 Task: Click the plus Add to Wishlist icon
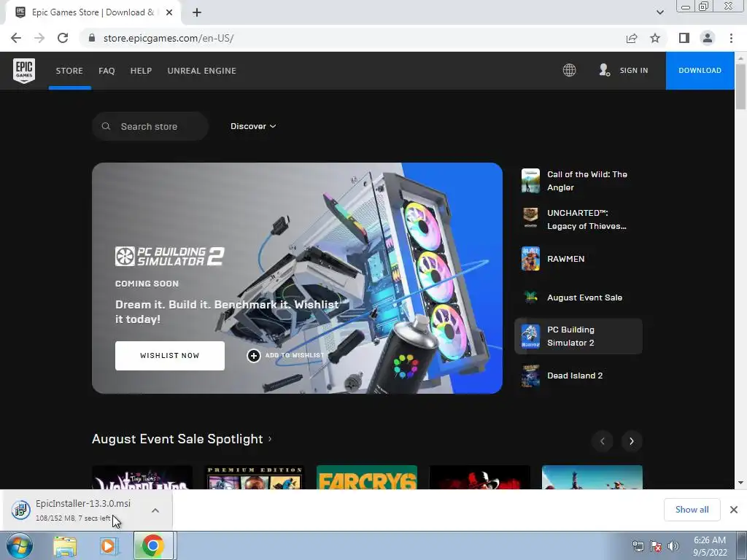253,356
